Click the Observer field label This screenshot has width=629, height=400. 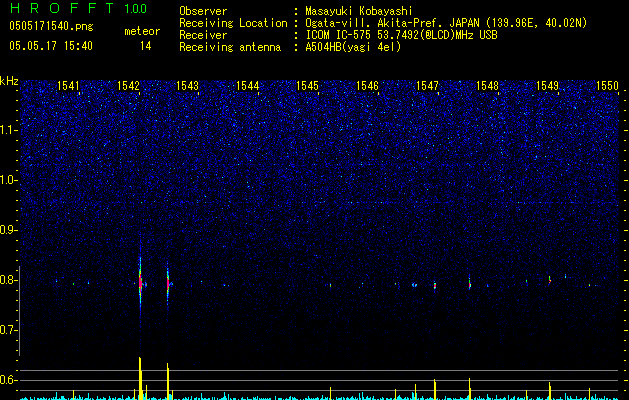tap(203, 11)
